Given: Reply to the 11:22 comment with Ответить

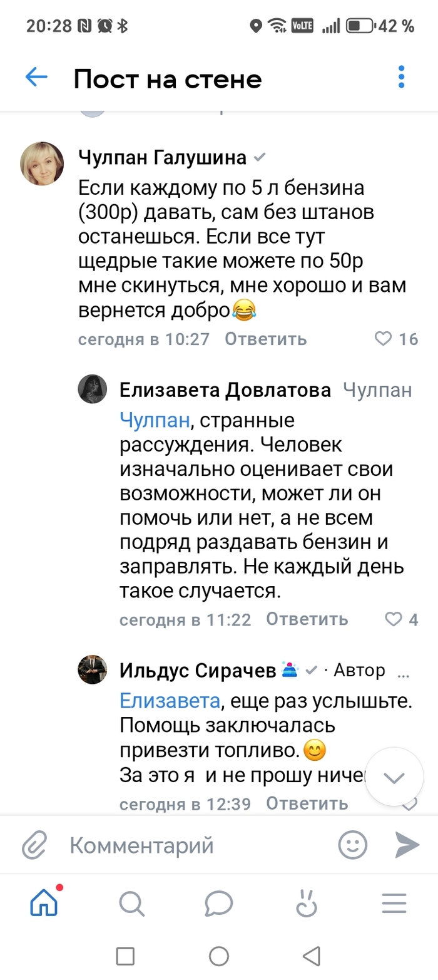Looking at the screenshot, I should 307,619.
